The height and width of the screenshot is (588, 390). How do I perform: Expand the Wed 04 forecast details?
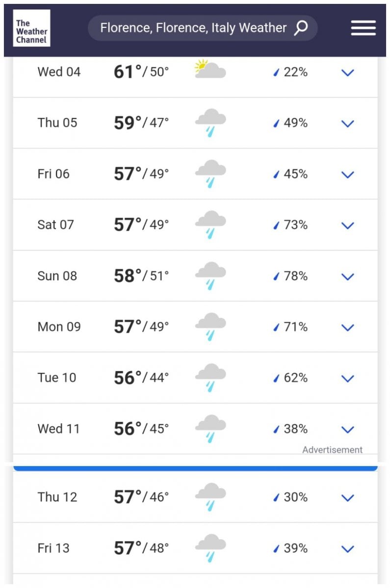(347, 73)
